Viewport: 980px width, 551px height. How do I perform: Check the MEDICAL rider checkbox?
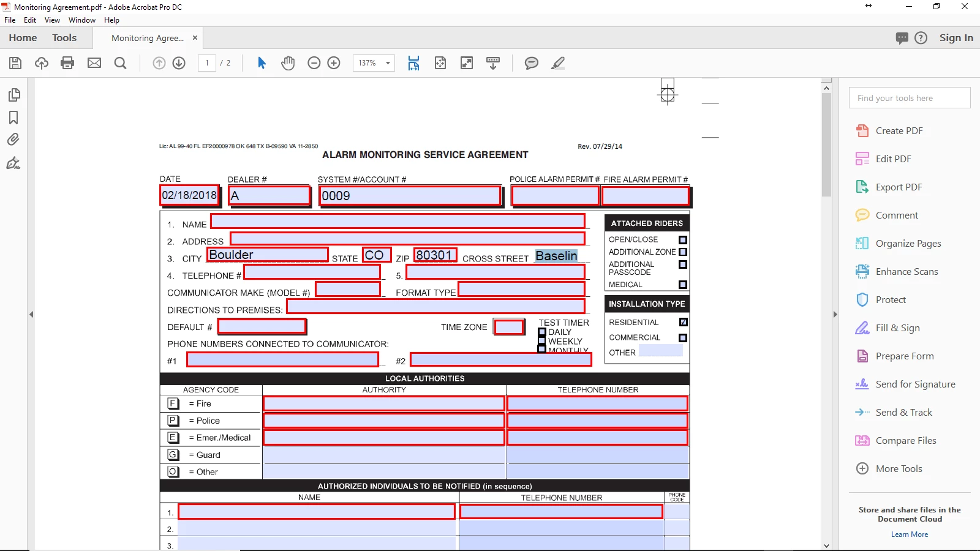pyautogui.click(x=683, y=285)
